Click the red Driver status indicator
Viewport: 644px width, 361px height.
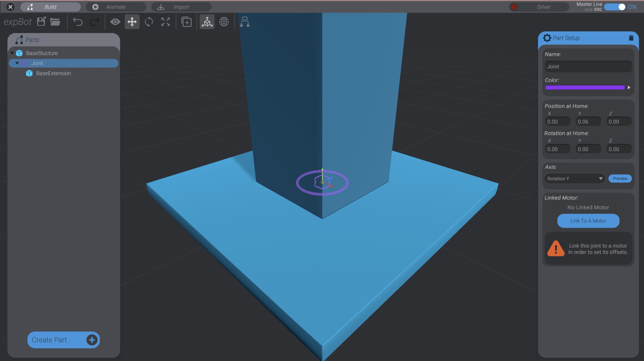[x=514, y=7]
